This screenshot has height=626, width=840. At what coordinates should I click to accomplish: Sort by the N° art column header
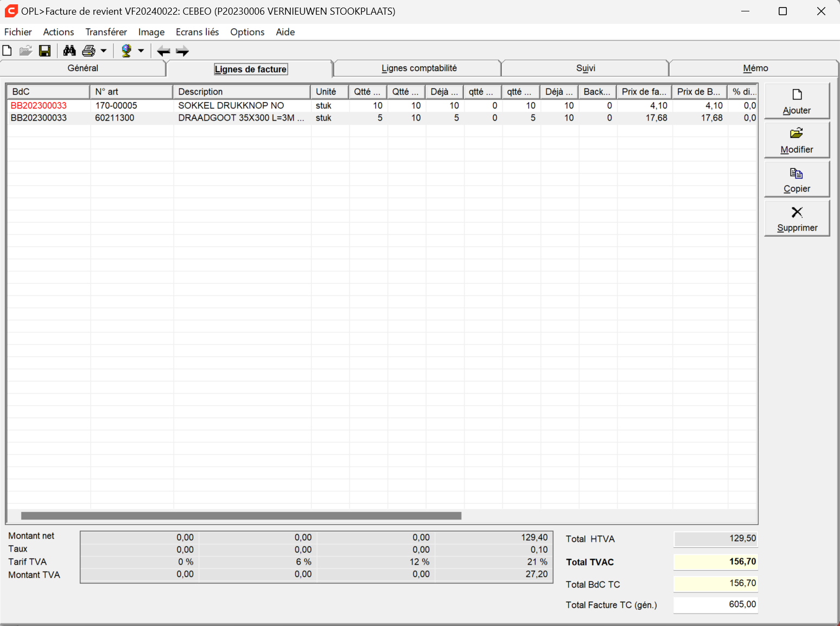point(131,92)
